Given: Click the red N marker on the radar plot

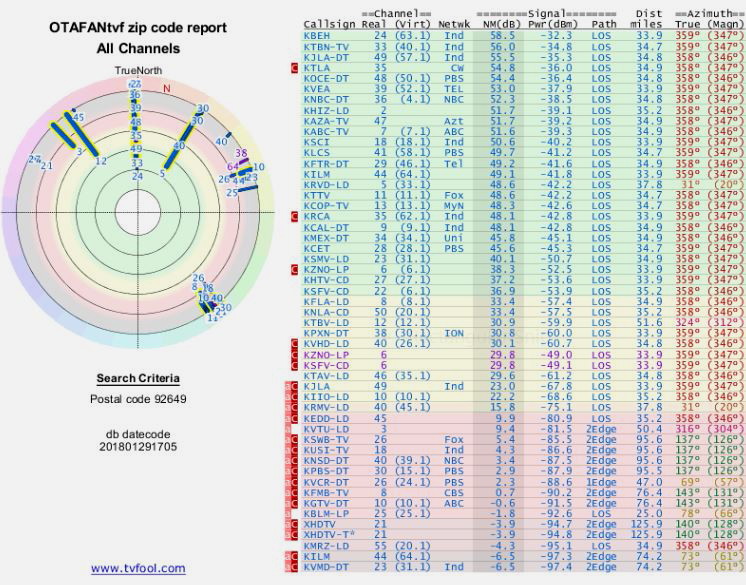Looking at the screenshot, I should [166, 89].
